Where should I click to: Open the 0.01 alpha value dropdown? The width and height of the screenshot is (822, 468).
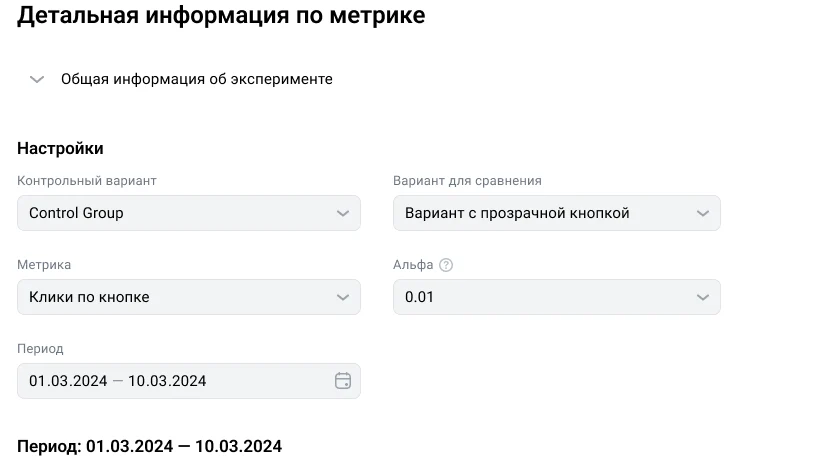(x=557, y=297)
